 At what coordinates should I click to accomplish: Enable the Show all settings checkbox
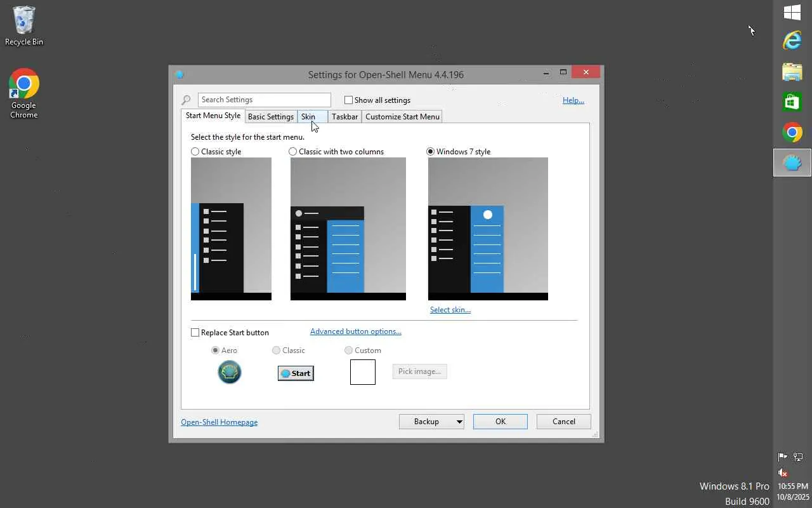[348, 100]
